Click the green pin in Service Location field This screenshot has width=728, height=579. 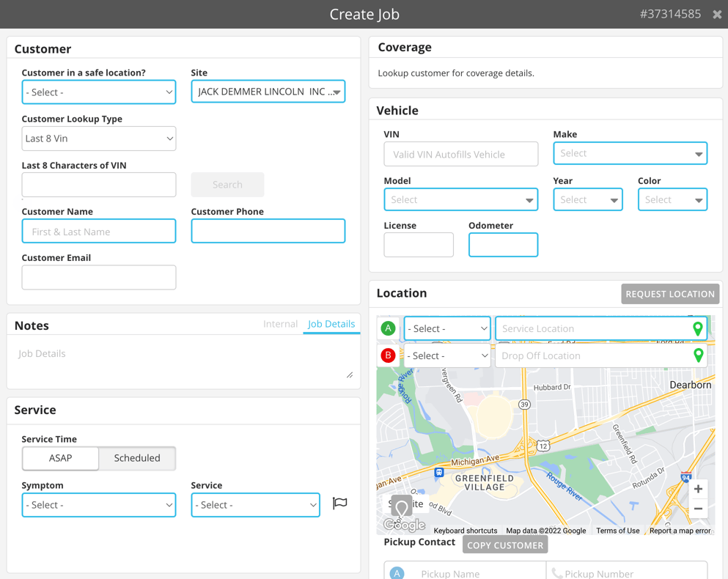click(698, 329)
